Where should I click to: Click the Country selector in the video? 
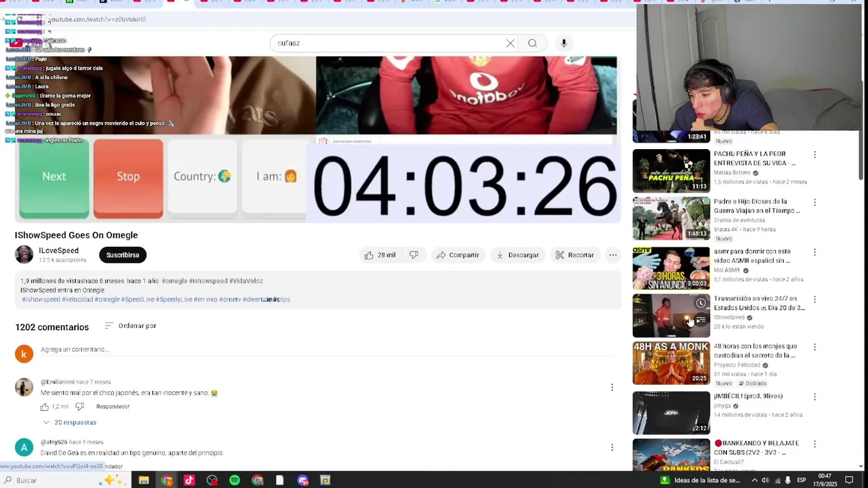202,178
